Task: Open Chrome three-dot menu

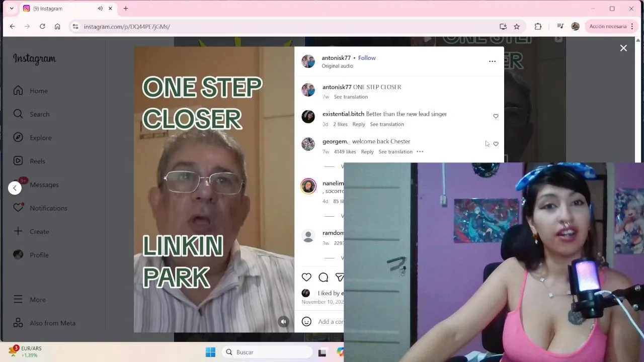Action: pos(632,26)
